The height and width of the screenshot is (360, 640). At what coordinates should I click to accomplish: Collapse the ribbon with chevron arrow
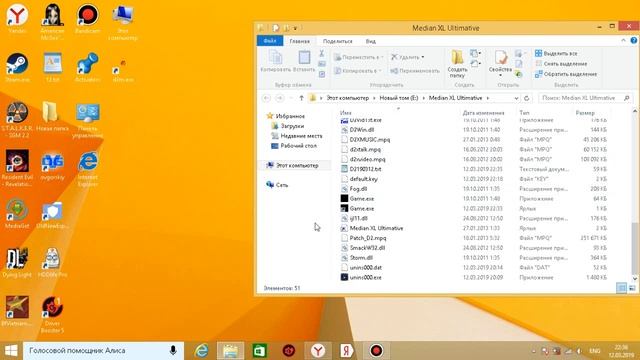[623, 40]
